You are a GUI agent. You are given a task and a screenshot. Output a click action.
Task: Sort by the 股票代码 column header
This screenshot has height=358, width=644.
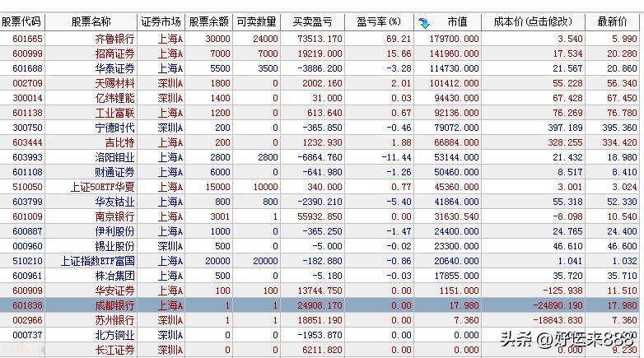(x=22, y=21)
